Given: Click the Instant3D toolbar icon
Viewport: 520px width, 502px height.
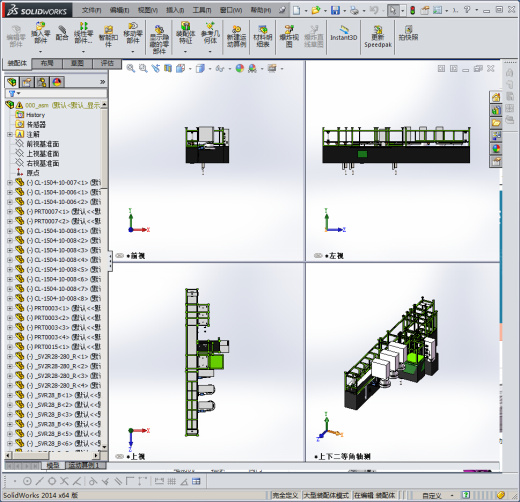Looking at the screenshot, I should coord(343,34).
